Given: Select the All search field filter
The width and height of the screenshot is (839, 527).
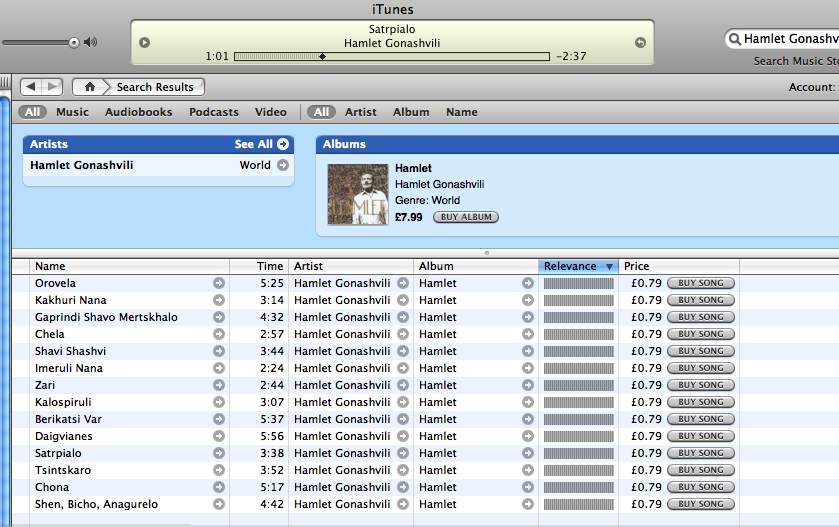Looking at the screenshot, I should click(x=321, y=112).
